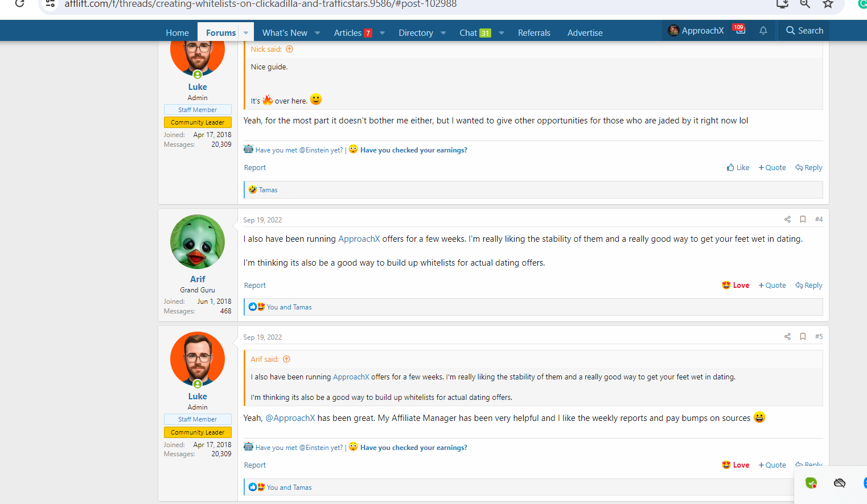
Task: Report Luke's post replying to Nick
Action: coord(254,168)
